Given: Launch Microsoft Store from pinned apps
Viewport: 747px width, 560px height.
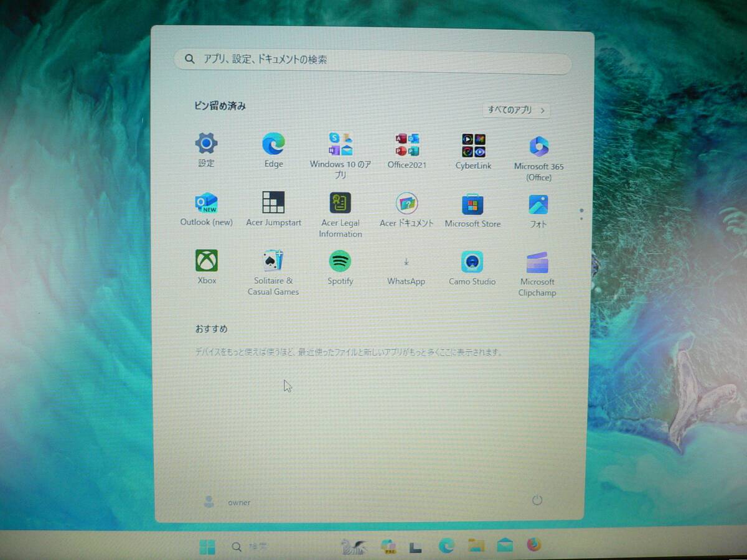Looking at the screenshot, I should coord(472,210).
